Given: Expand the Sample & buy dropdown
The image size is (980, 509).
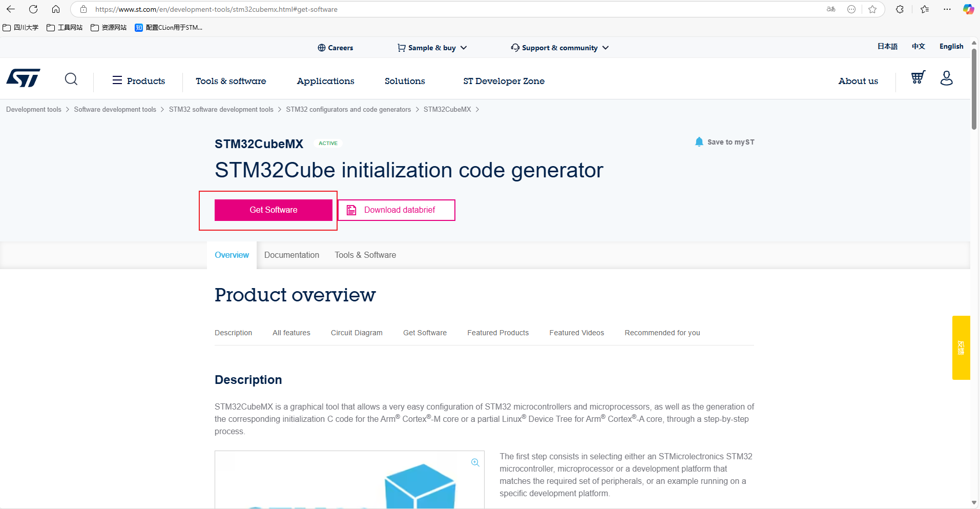Looking at the screenshot, I should pos(432,48).
